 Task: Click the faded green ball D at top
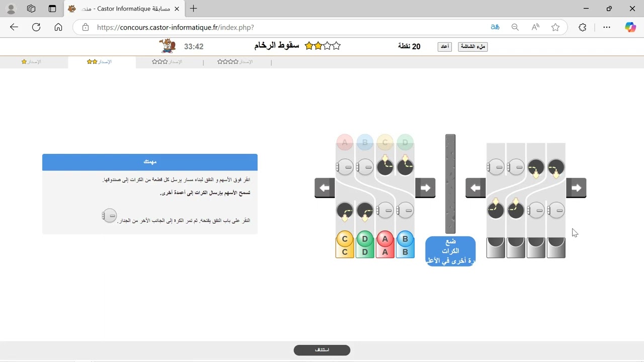405,142
